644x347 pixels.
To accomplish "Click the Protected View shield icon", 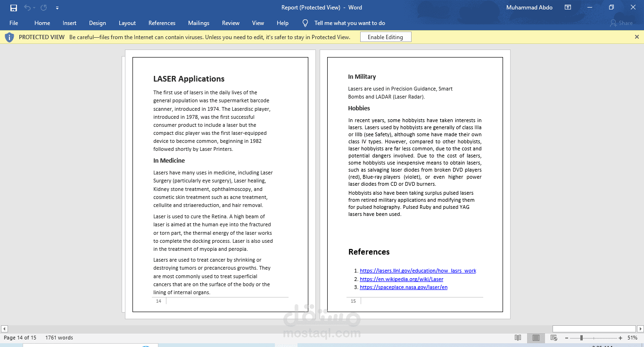I will [x=9, y=37].
